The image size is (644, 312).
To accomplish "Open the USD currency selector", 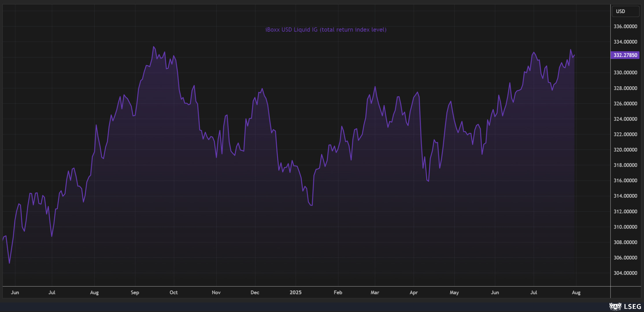I will 625,11.
